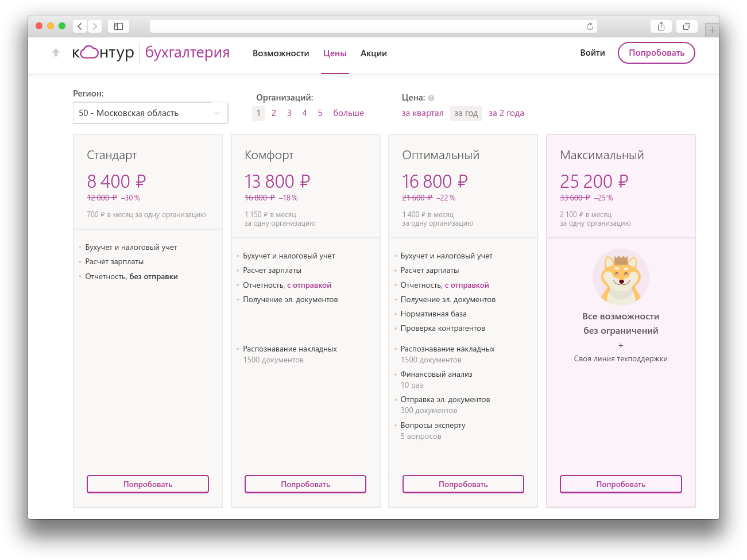This screenshot has height=560, width=747.
Task: Select 2 organizations
Action: coord(274,113)
